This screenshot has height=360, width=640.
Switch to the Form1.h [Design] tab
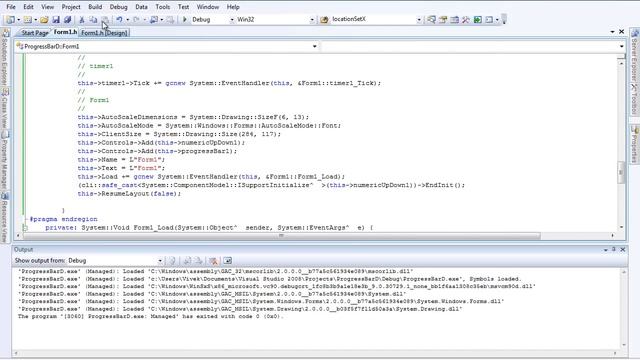(x=104, y=33)
